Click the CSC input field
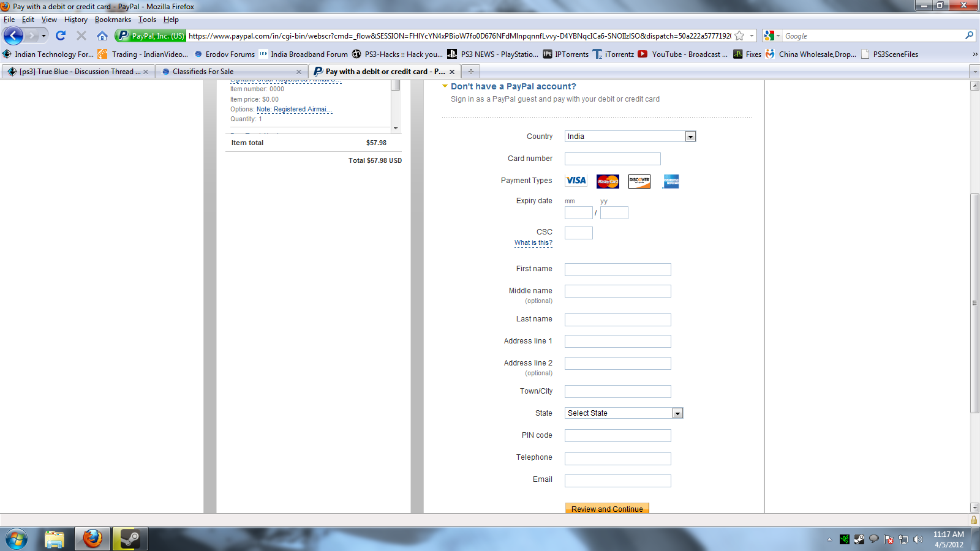 click(x=579, y=233)
